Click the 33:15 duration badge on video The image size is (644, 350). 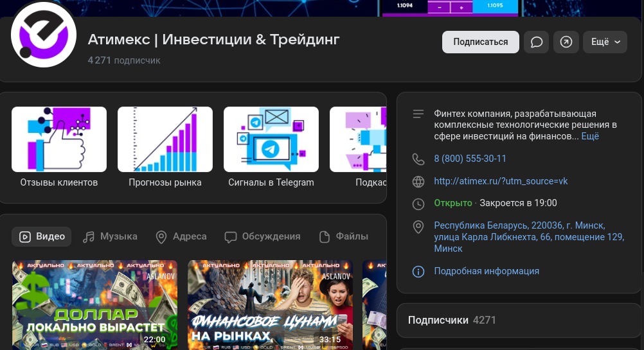tap(330, 339)
